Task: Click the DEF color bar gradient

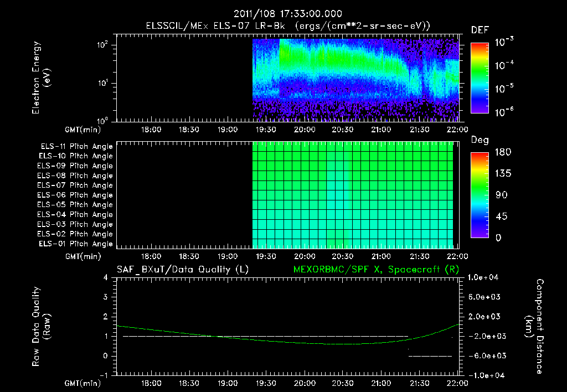Action: [x=480, y=78]
